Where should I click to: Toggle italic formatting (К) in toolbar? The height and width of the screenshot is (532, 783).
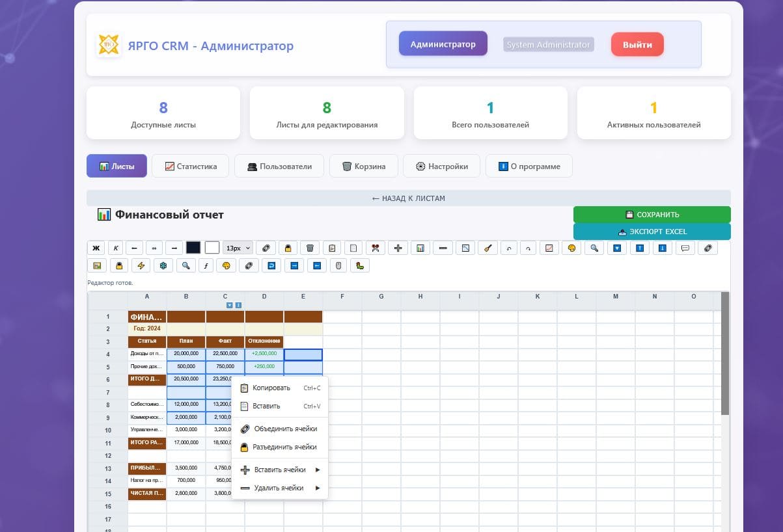point(116,248)
